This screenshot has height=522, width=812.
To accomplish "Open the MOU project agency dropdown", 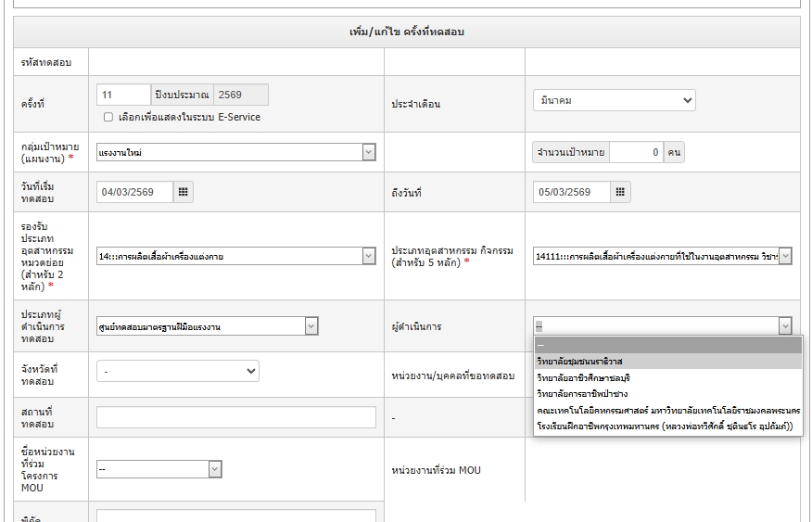I will [x=159, y=470].
